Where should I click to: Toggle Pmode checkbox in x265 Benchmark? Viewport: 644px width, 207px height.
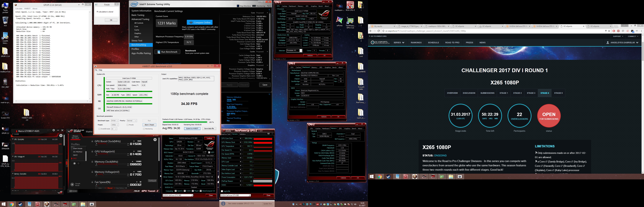128,125
